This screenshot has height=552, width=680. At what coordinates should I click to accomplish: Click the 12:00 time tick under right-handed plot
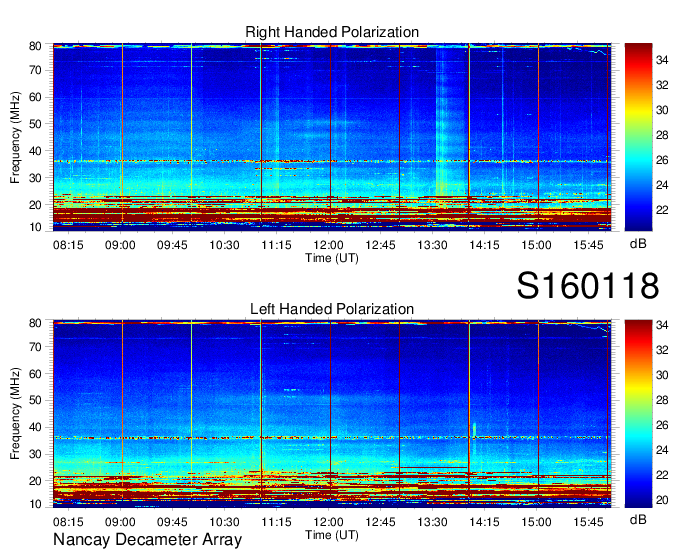coord(328,245)
